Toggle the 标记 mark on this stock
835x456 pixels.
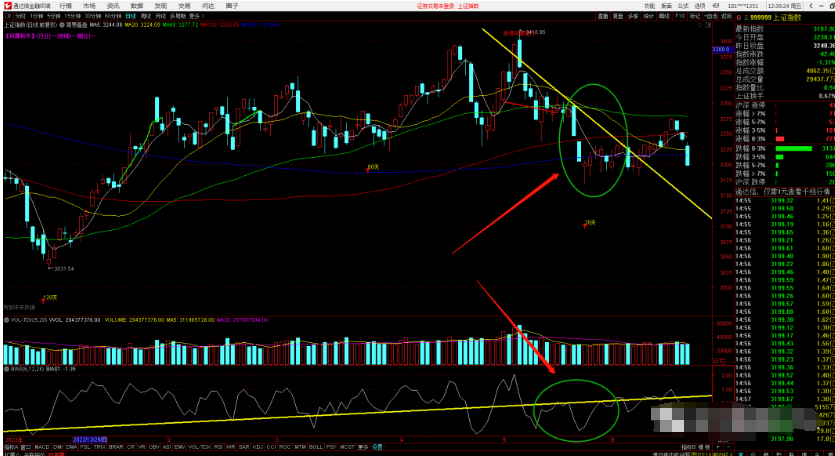[694, 17]
